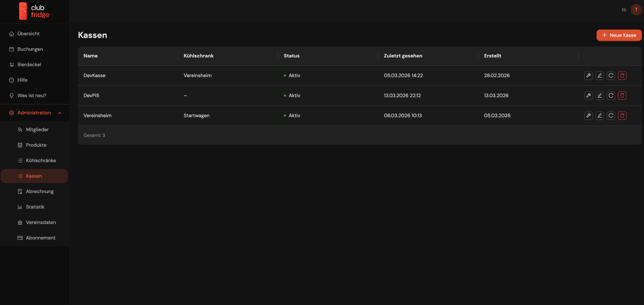
Task: Delete the DevKasse register
Action: click(x=622, y=75)
